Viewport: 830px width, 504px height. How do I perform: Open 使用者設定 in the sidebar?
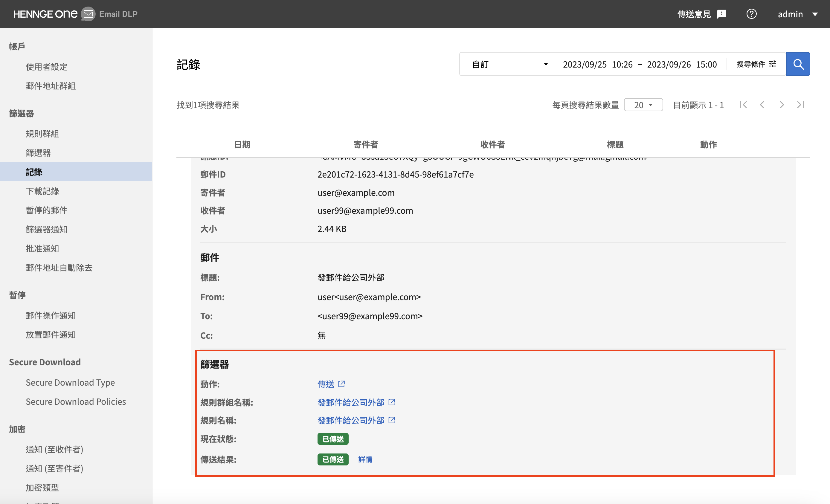coord(46,67)
